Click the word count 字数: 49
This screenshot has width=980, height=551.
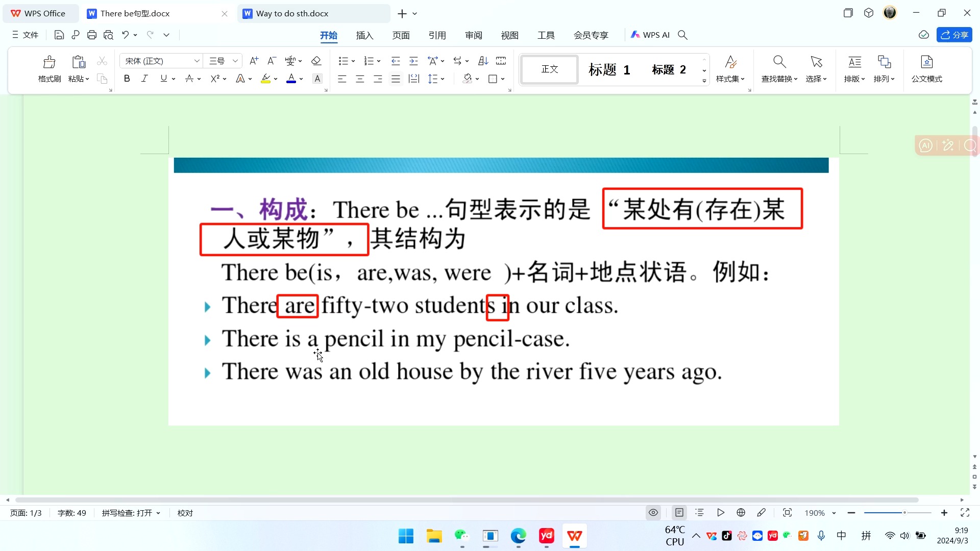point(72,513)
